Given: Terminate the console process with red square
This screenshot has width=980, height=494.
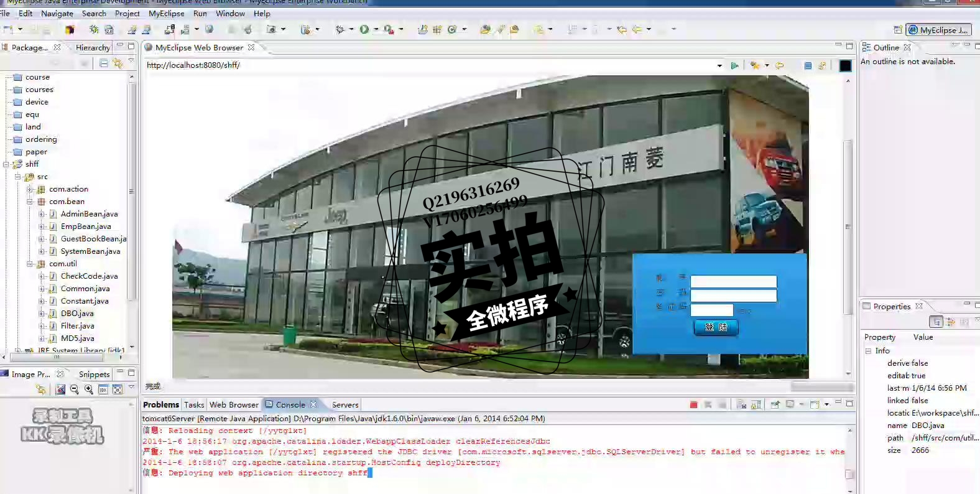Looking at the screenshot, I should pyautogui.click(x=693, y=404).
